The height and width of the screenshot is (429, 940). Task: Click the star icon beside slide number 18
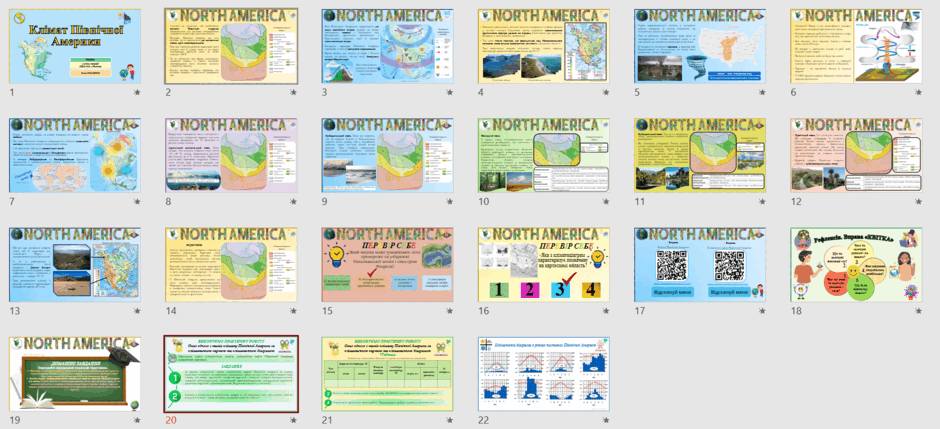[x=919, y=311]
